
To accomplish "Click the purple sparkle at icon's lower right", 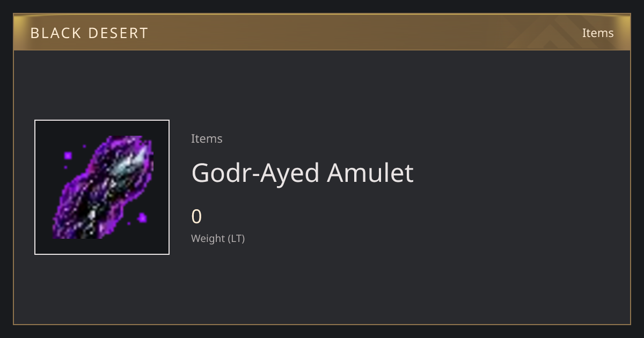I will [142, 217].
